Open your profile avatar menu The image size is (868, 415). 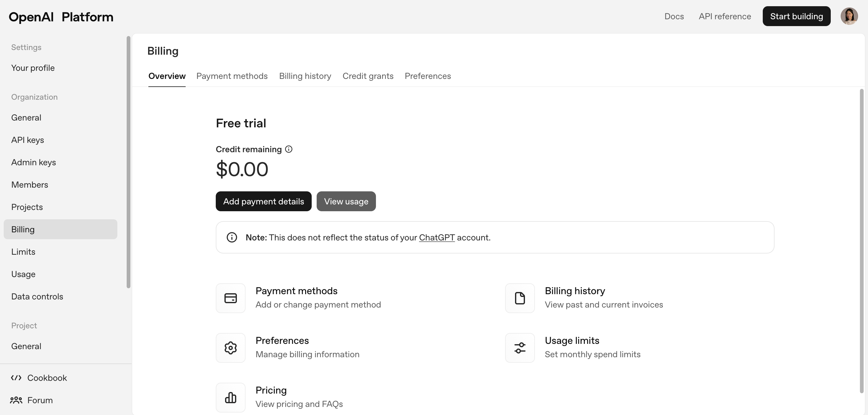click(849, 16)
